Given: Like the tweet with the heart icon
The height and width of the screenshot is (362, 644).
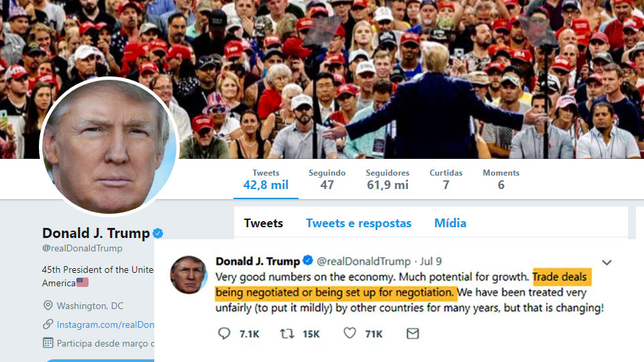Looking at the screenshot, I should click(x=350, y=333).
